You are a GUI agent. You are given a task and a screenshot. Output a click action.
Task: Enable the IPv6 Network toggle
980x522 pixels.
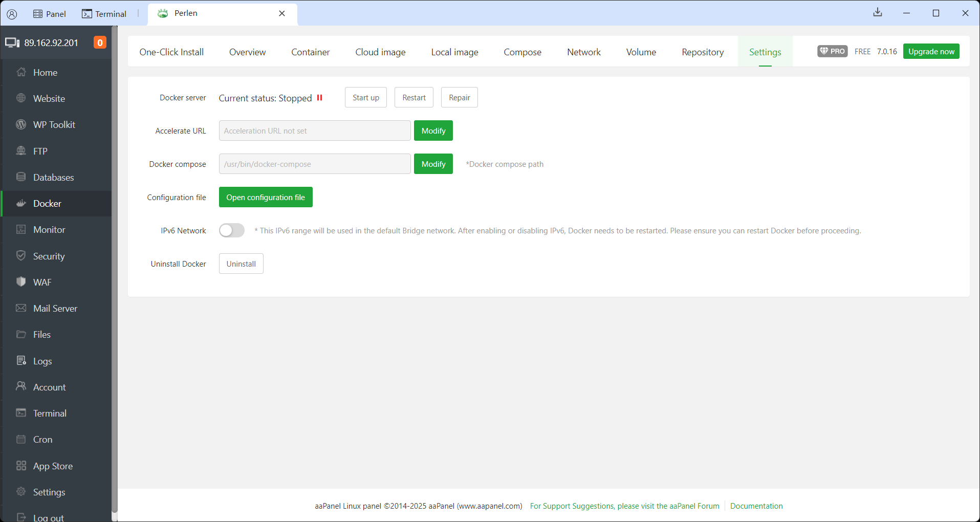(232, 231)
